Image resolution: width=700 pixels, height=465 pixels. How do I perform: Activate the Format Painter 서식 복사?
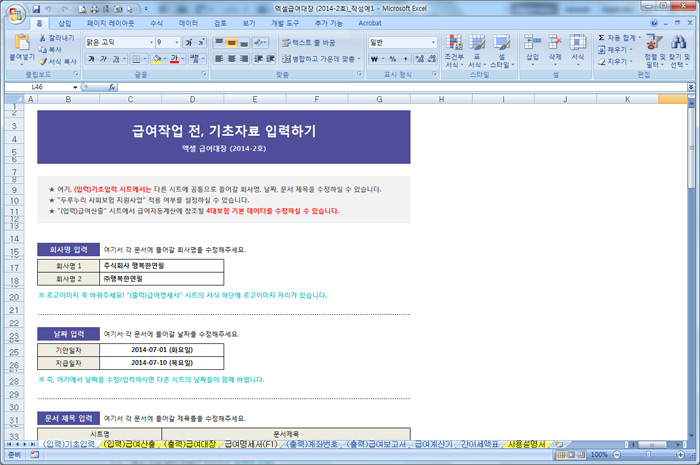pos(58,61)
